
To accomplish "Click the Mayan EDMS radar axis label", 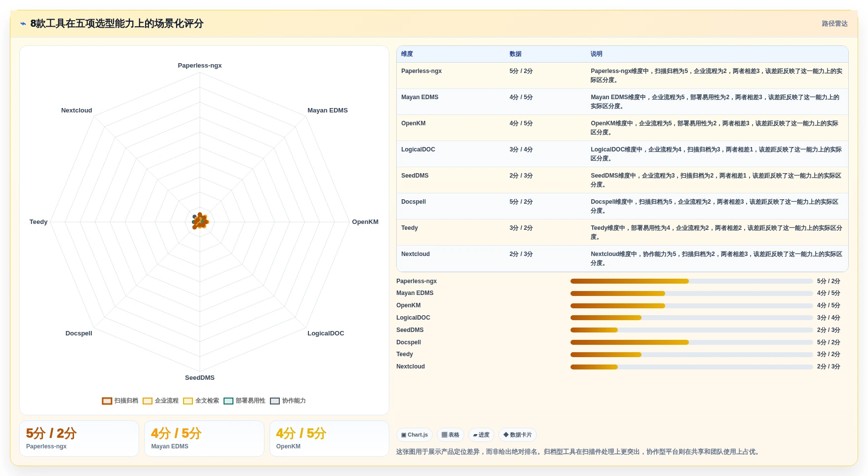I will tap(328, 110).
